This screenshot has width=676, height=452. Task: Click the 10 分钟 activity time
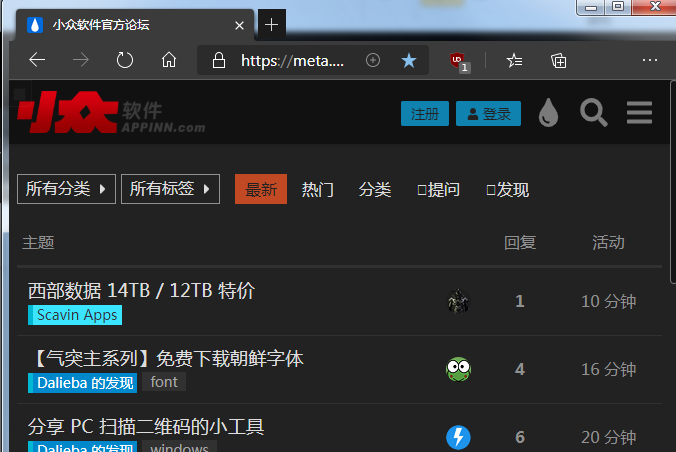[608, 301]
